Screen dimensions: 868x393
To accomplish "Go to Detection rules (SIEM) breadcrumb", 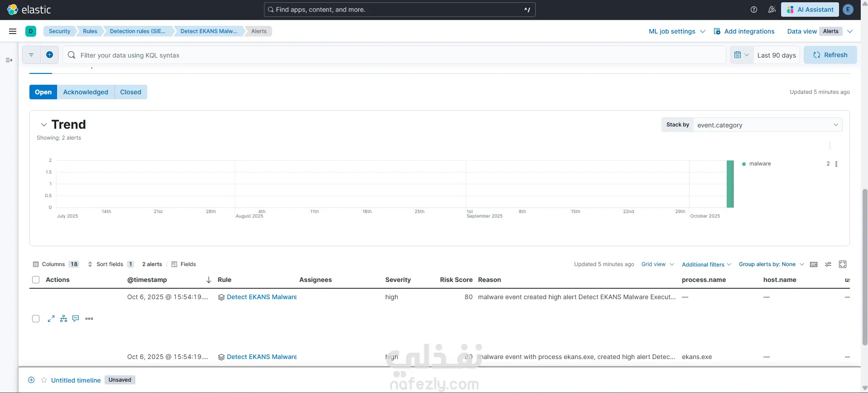I will (138, 31).
